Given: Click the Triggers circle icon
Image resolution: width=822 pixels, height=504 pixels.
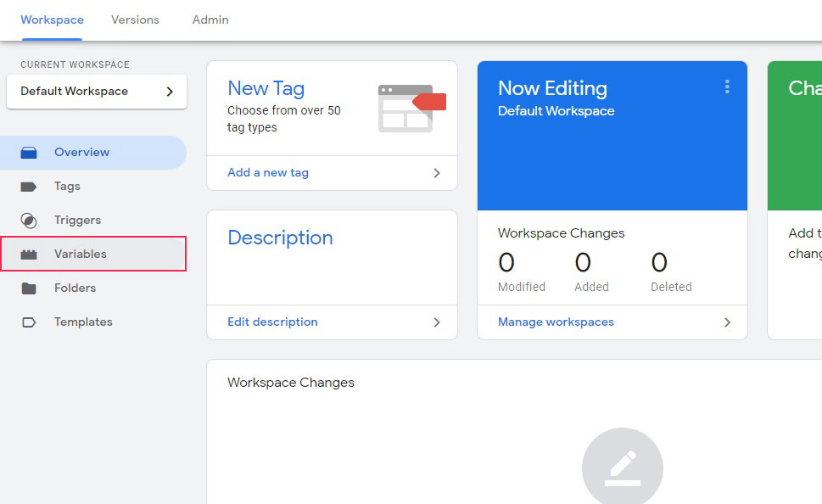Looking at the screenshot, I should [29, 221].
